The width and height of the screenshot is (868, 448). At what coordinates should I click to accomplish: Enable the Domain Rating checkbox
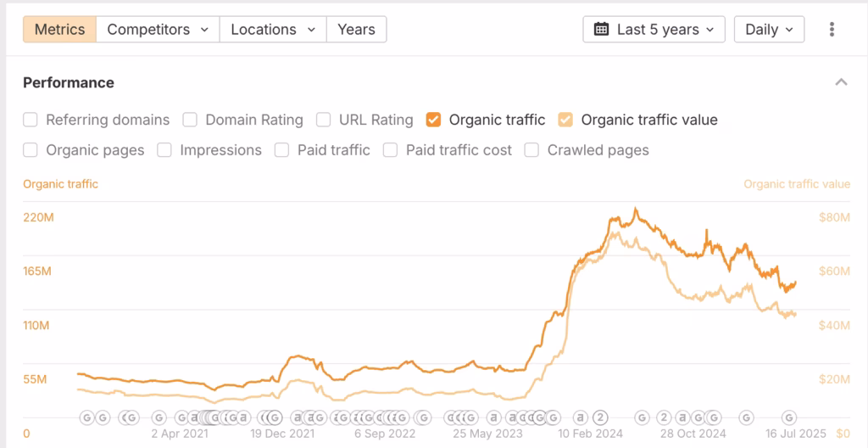point(190,120)
